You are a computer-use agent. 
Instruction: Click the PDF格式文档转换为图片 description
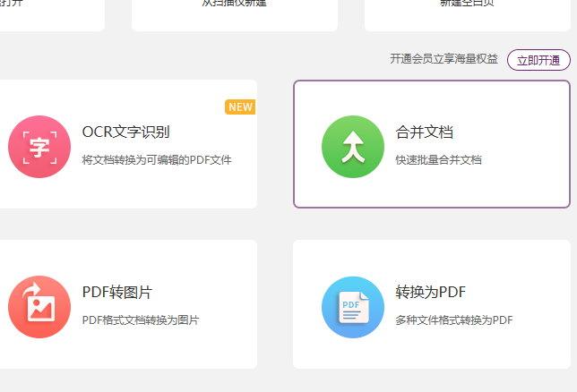point(141,320)
